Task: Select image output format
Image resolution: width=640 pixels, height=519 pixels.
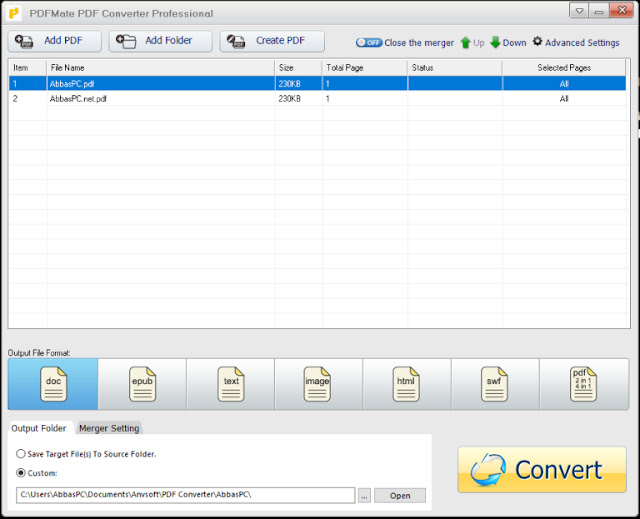Action: pyautogui.click(x=318, y=384)
